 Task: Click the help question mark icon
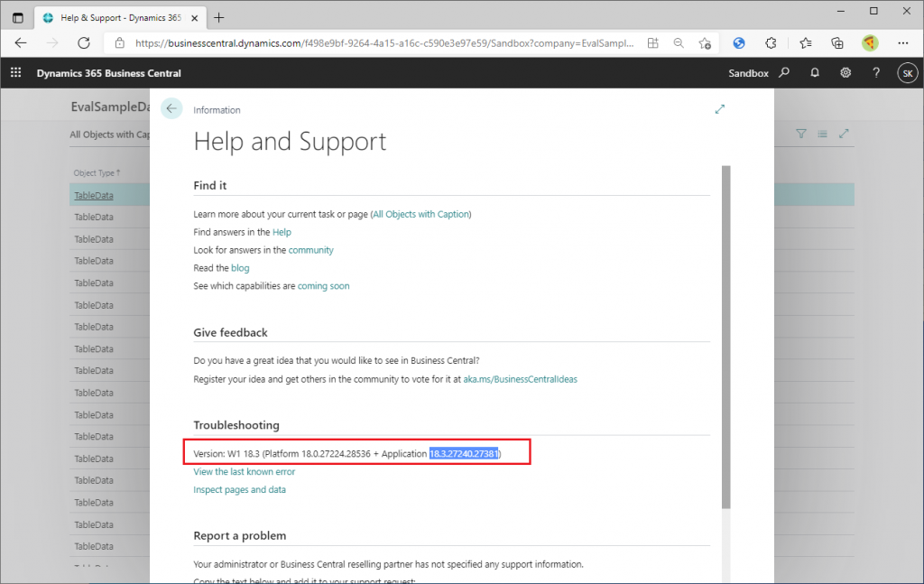coord(875,73)
